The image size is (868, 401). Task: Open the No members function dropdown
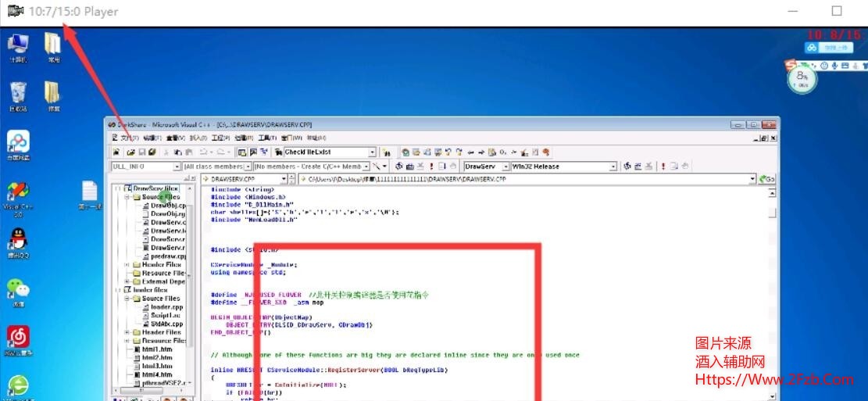pyautogui.click(x=366, y=166)
